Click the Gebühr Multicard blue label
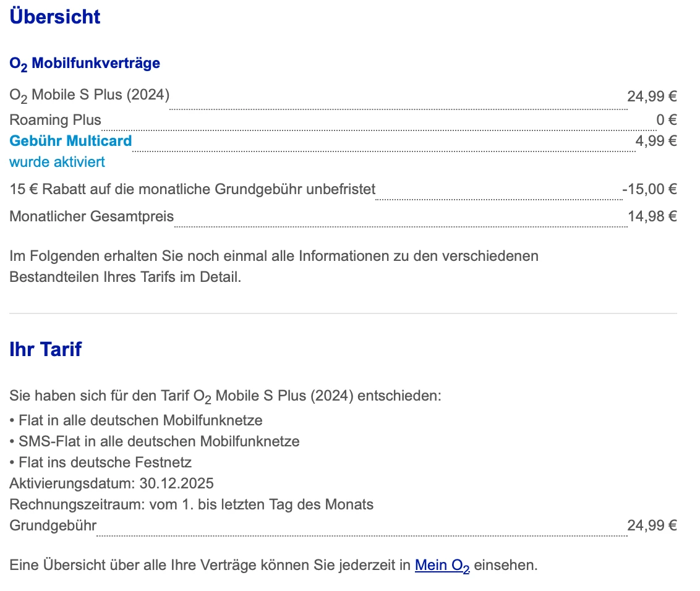This screenshot has height=591, width=700. click(x=70, y=141)
